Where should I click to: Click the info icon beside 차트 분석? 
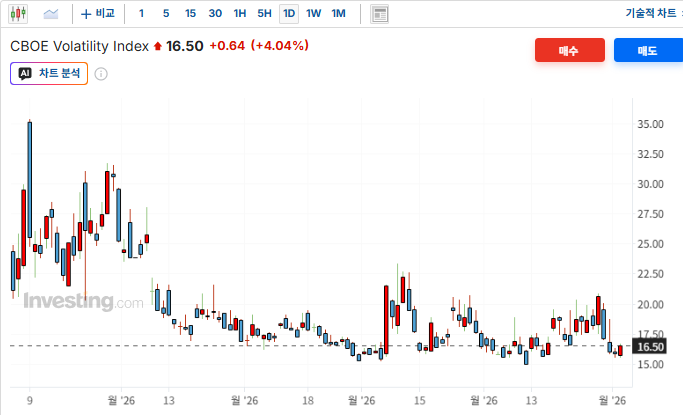coord(101,74)
